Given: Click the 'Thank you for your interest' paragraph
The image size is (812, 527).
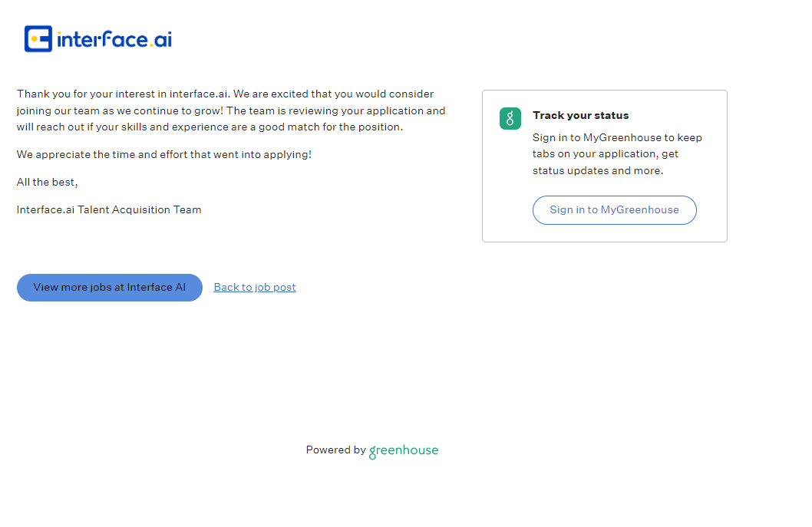Looking at the screenshot, I should (x=225, y=94).
